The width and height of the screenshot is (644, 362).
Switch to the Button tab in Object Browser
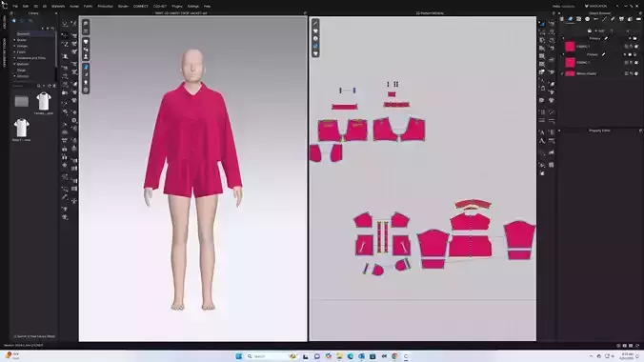coord(588,19)
